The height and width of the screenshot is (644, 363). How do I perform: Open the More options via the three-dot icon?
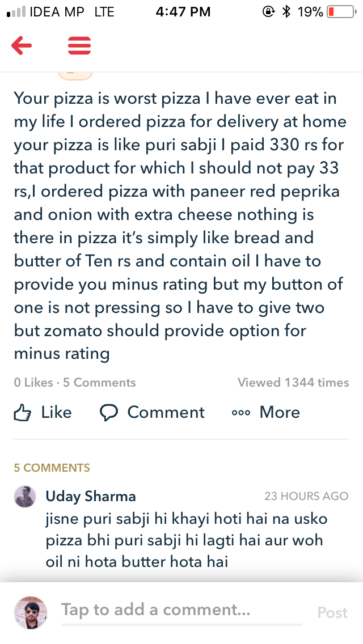241,412
